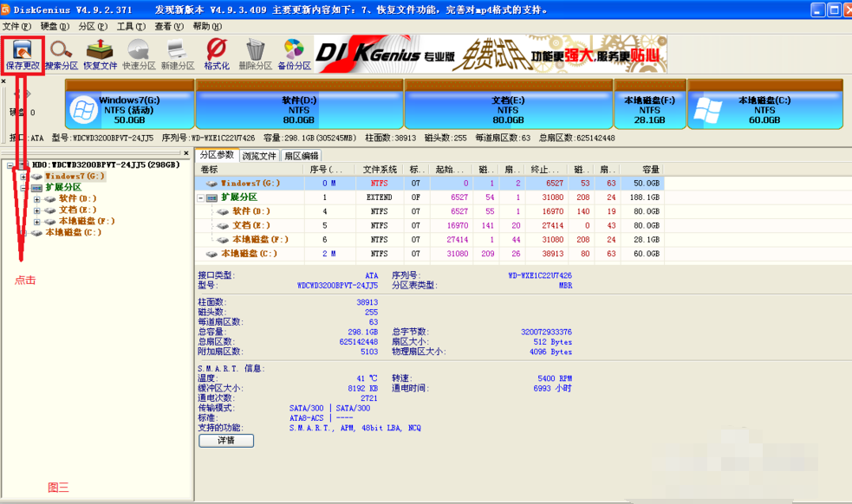Click the 详情 button in SMART section
Screen dimensions: 852x504
pyautogui.click(x=225, y=440)
